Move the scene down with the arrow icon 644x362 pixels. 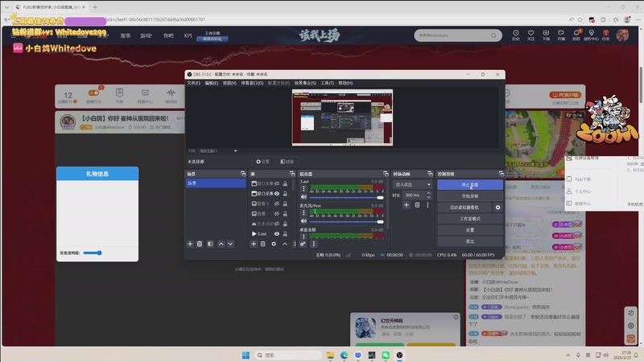pyautogui.click(x=230, y=244)
